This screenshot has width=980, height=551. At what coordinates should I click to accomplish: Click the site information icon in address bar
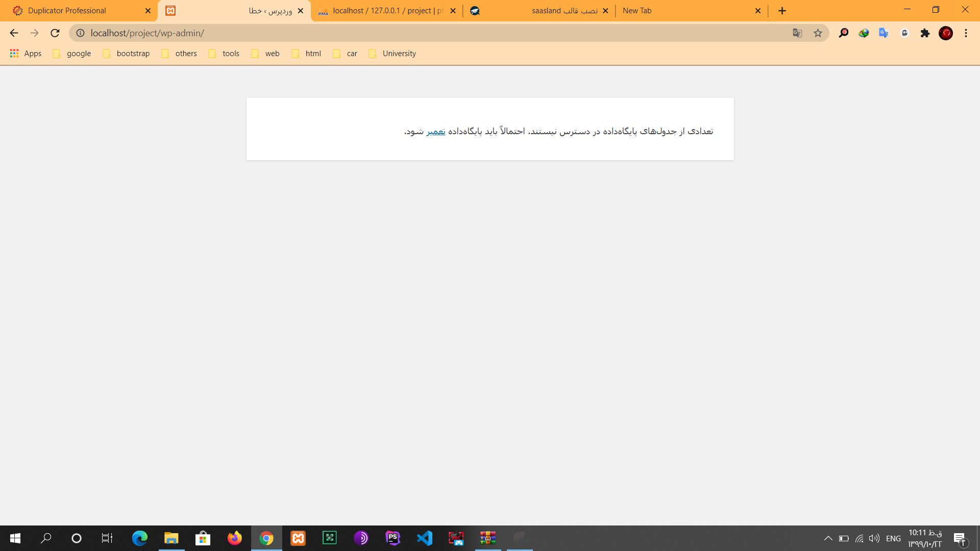pos(80,33)
